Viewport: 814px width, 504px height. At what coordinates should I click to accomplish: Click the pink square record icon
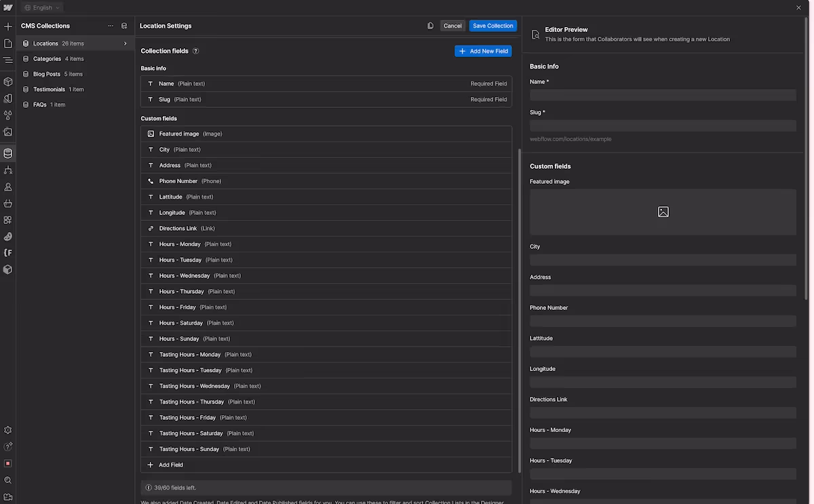point(8,463)
